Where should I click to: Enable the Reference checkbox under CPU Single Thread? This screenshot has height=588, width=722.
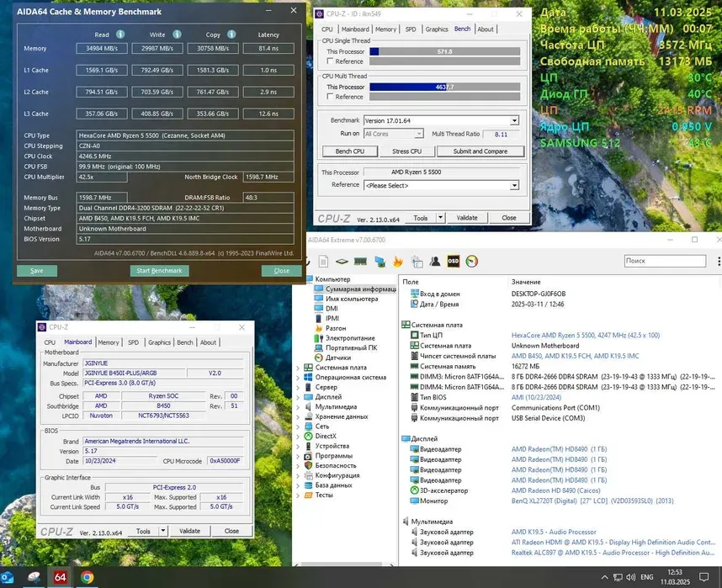[330, 61]
